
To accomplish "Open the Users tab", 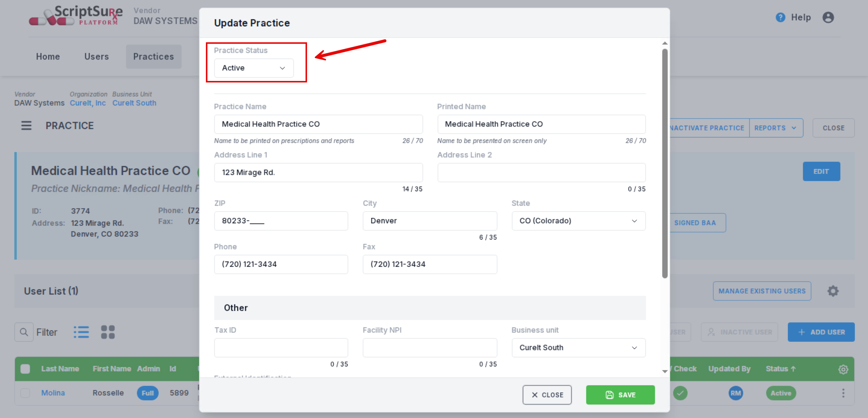I will coord(96,57).
